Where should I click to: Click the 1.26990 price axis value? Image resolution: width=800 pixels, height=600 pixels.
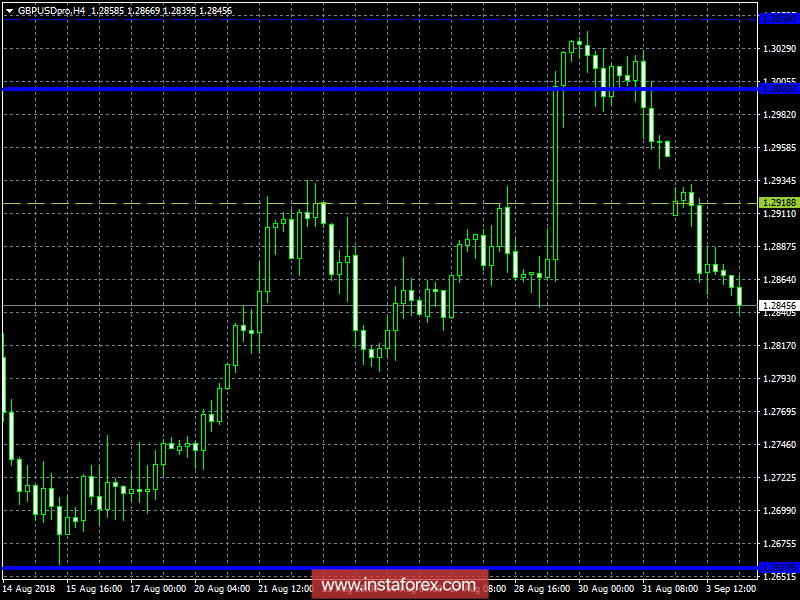tap(780, 511)
